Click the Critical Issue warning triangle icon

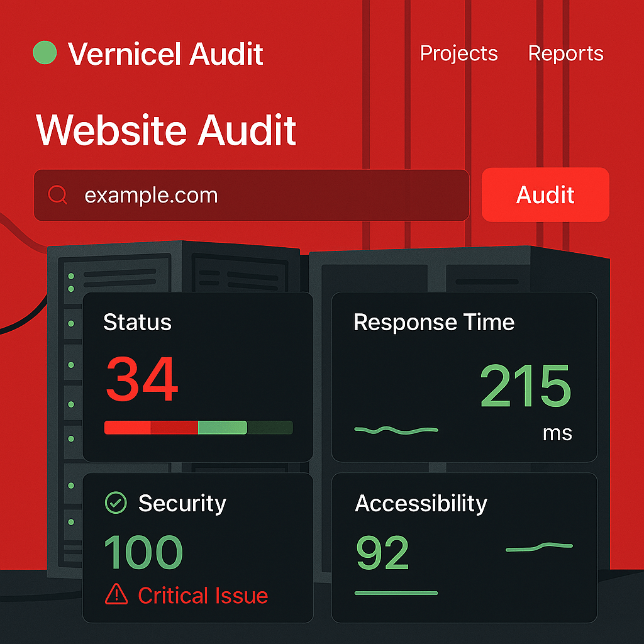[x=116, y=595]
